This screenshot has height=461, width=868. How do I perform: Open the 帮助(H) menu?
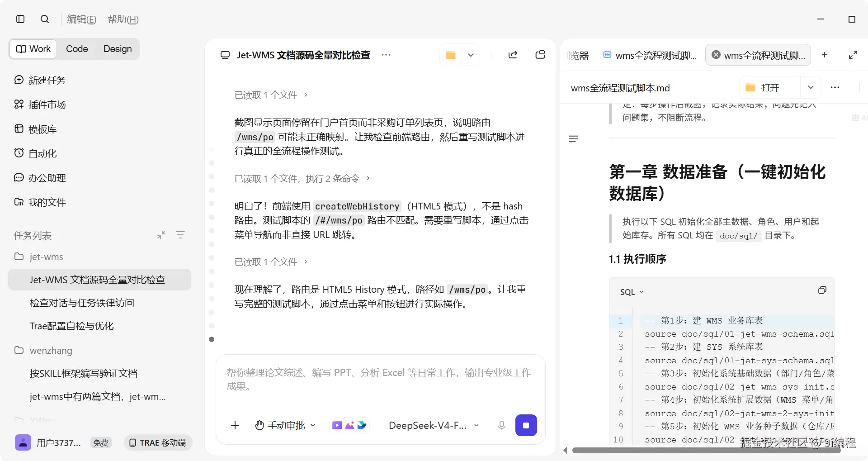point(123,19)
